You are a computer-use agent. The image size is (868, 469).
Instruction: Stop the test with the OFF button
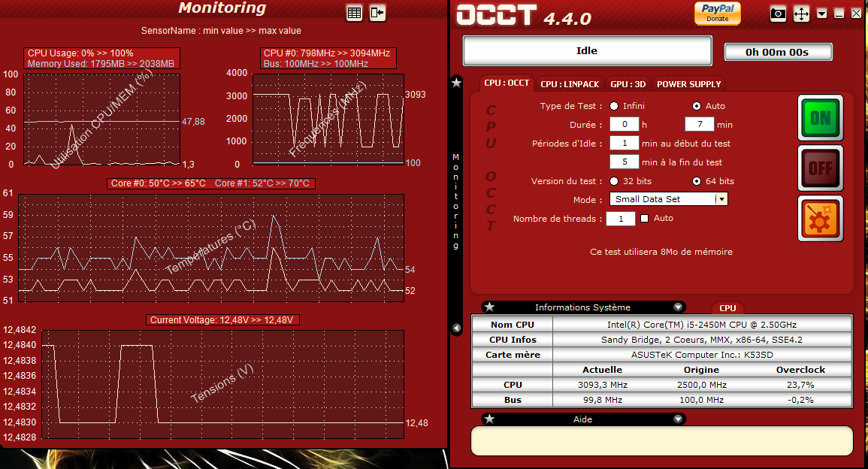tap(821, 168)
